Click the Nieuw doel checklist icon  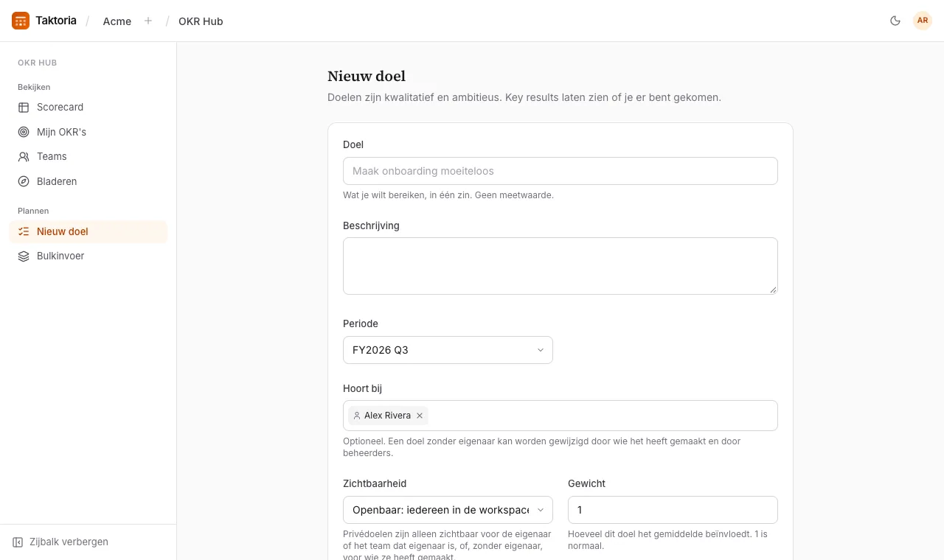click(24, 232)
